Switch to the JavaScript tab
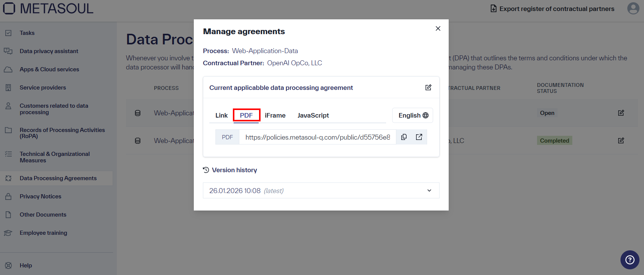 (x=313, y=115)
